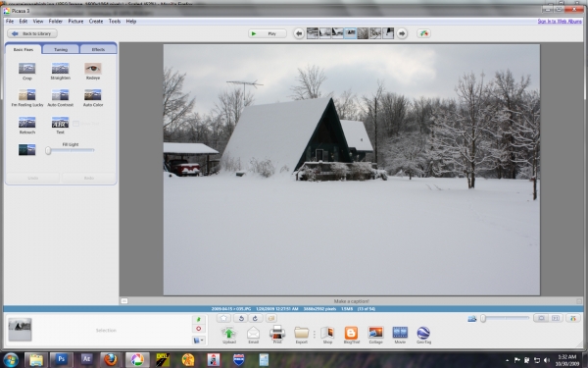
Task: Open the Help menu
Action: coord(131,22)
